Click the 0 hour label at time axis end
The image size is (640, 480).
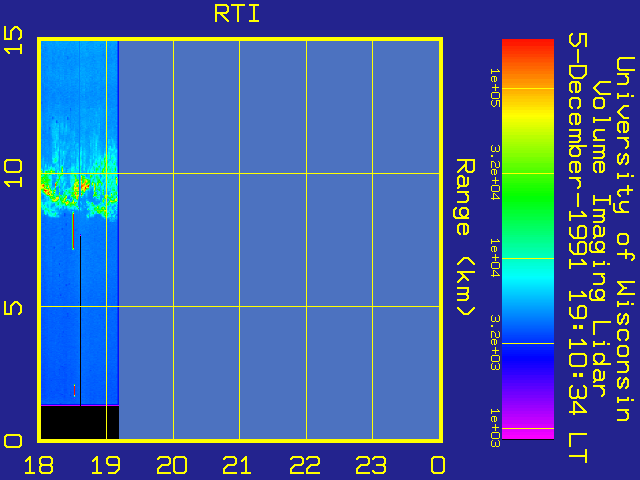tap(438, 465)
